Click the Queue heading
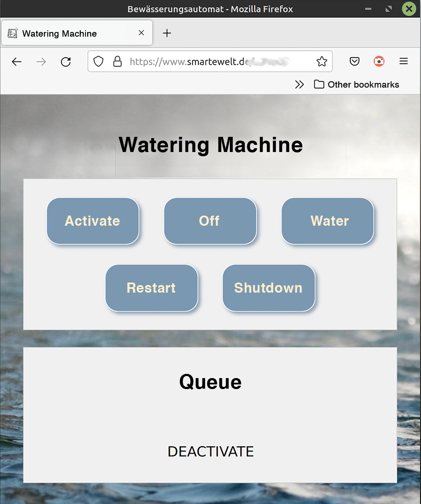 click(x=210, y=382)
